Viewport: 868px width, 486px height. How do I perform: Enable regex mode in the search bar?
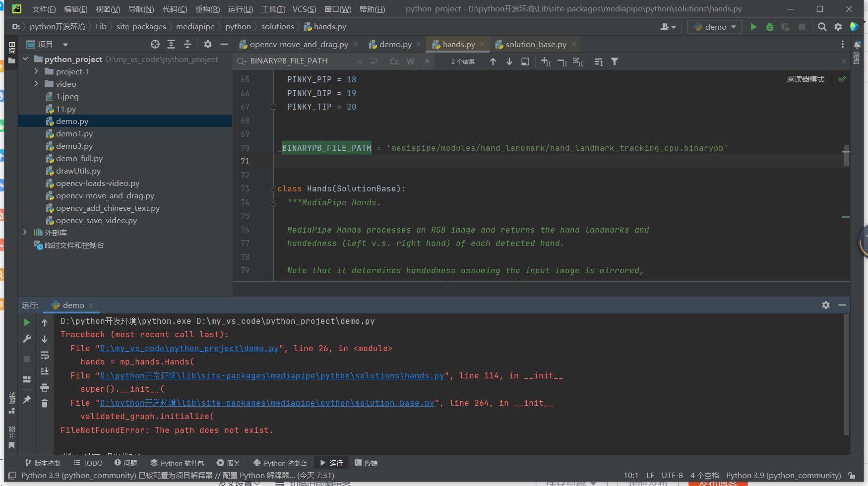[x=426, y=61]
